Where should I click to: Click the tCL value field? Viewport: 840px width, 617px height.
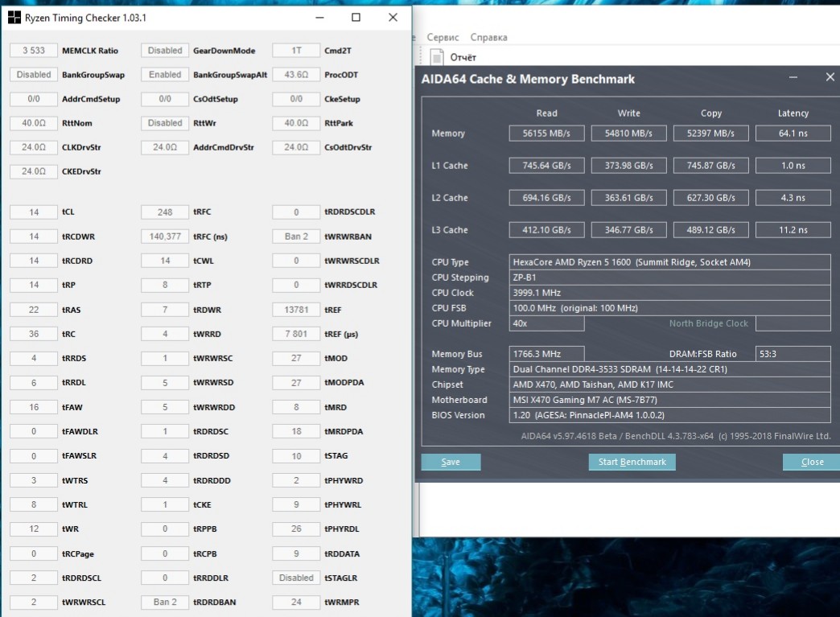coord(33,212)
